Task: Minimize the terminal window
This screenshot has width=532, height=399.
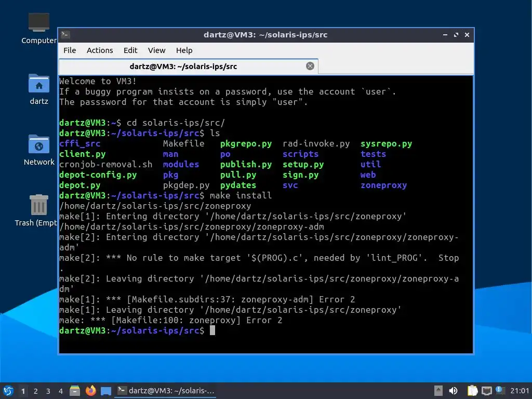Action: click(445, 35)
